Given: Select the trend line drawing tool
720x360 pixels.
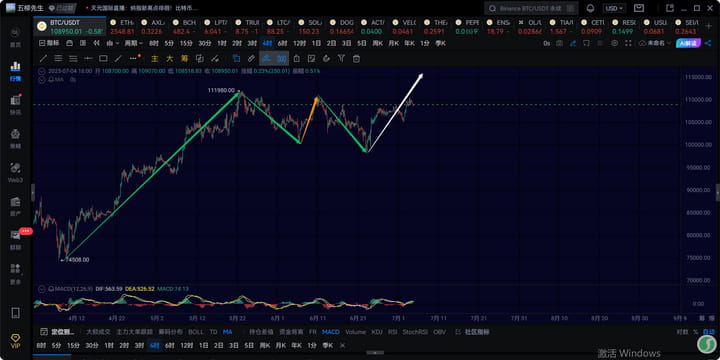Looking at the screenshot, I should point(43,58).
